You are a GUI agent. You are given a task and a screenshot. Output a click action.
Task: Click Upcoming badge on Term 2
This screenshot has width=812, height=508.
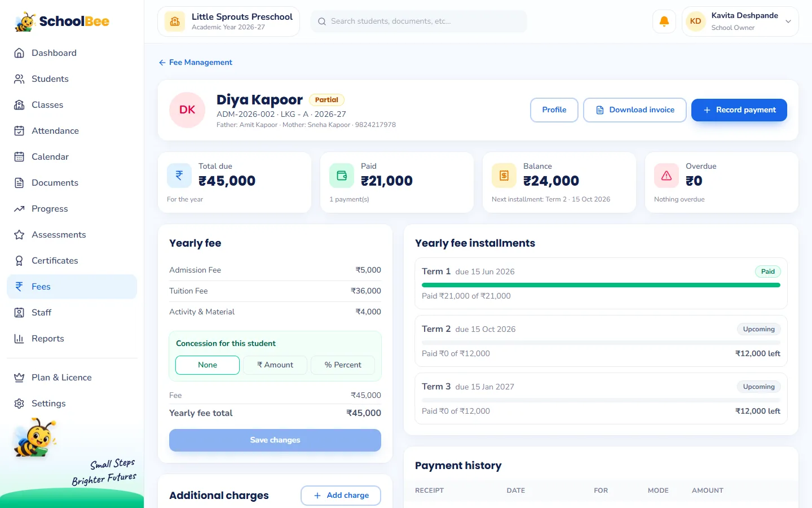point(759,329)
